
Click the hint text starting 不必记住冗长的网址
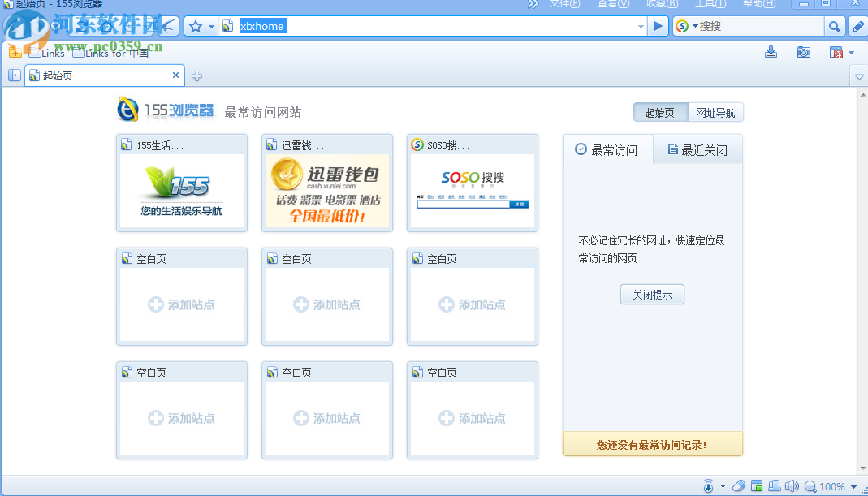click(x=651, y=249)
